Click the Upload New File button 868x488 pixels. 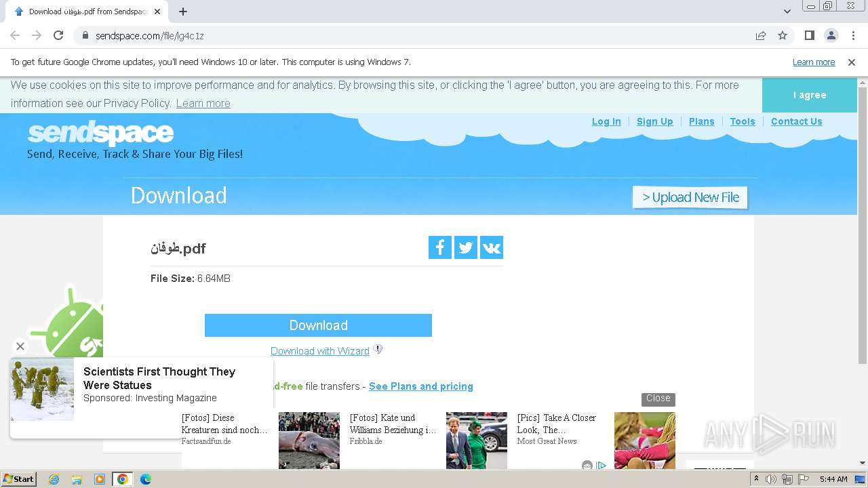(690, 197)
